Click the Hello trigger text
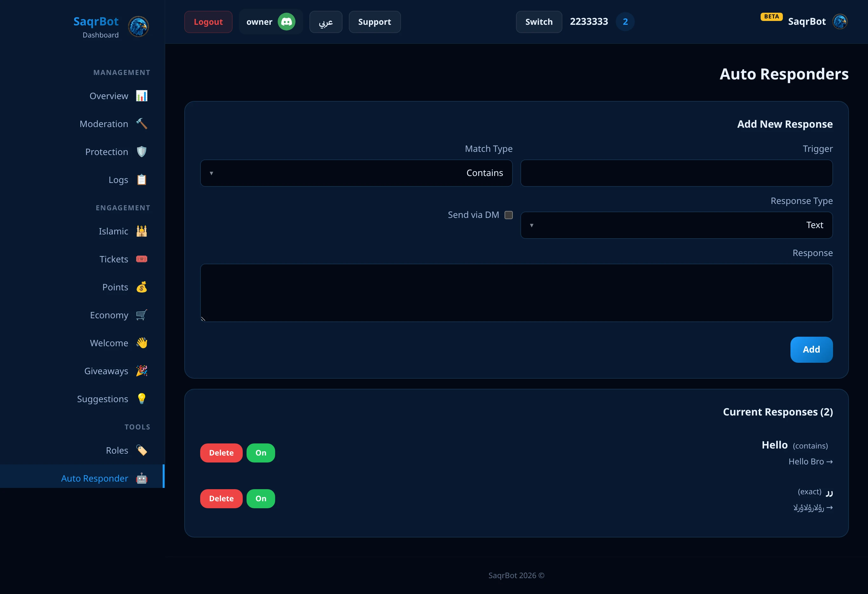868x594 pixels. pyautogui.click(x=774, y=445)
